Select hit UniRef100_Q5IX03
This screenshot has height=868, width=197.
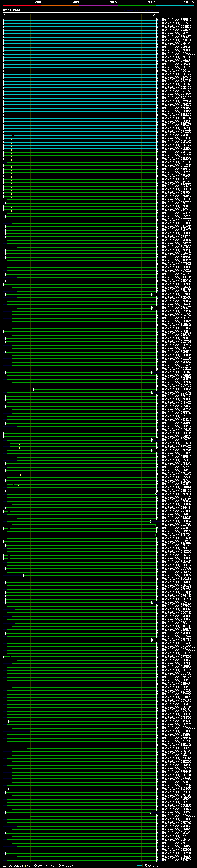click(x=177, y=162)
